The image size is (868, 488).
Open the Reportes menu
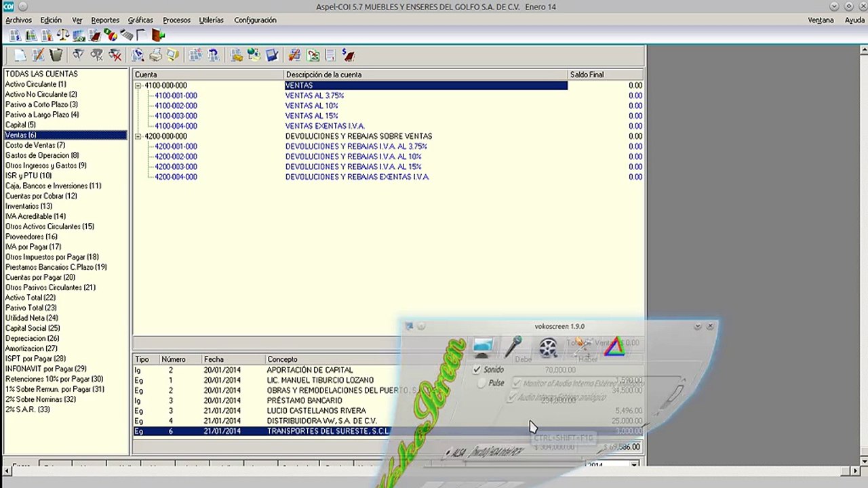click(105, 20)
